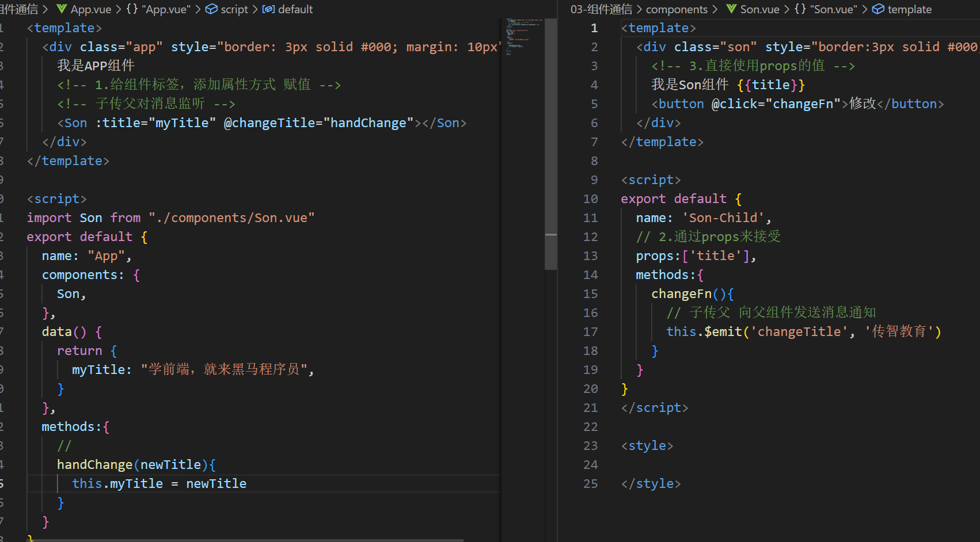Click the cube icon beside script breadcrumb
The height and width of the screenshot is (542, 980).
pos(211,9)
